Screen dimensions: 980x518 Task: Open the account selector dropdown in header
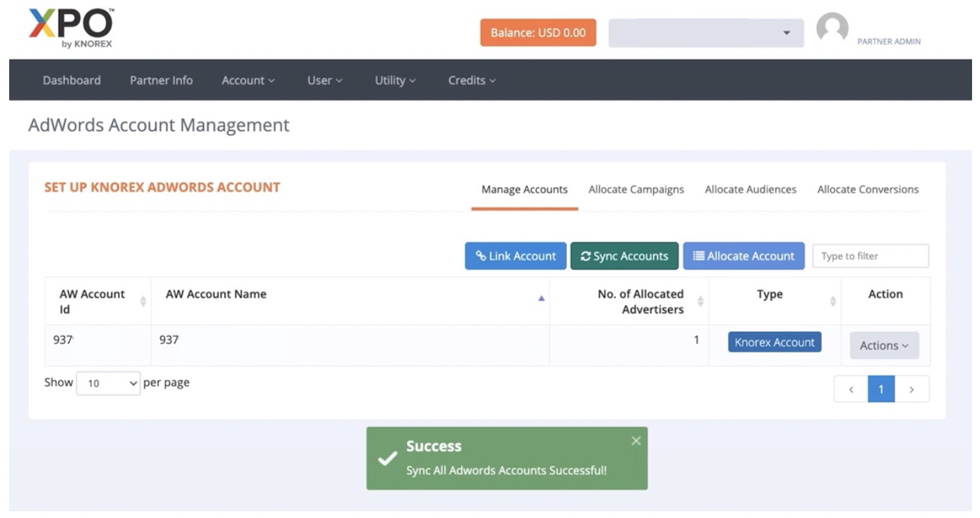click(705, 33)
